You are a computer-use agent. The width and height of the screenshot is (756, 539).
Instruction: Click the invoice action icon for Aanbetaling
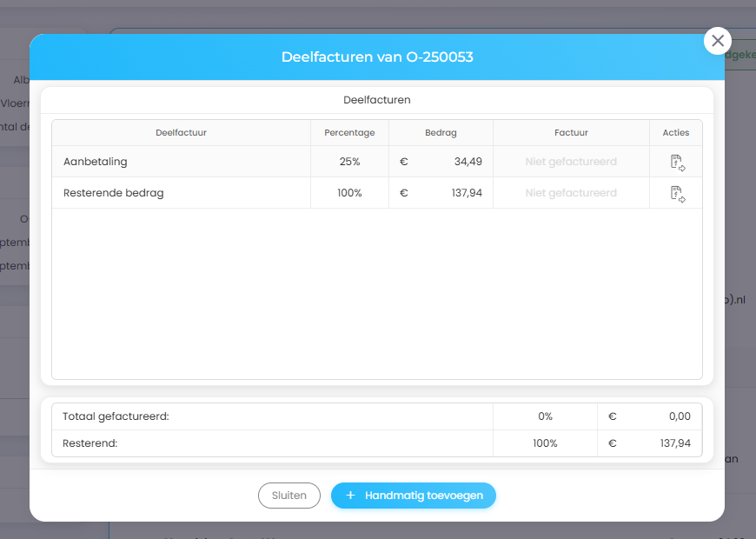[x=677, y=162]
